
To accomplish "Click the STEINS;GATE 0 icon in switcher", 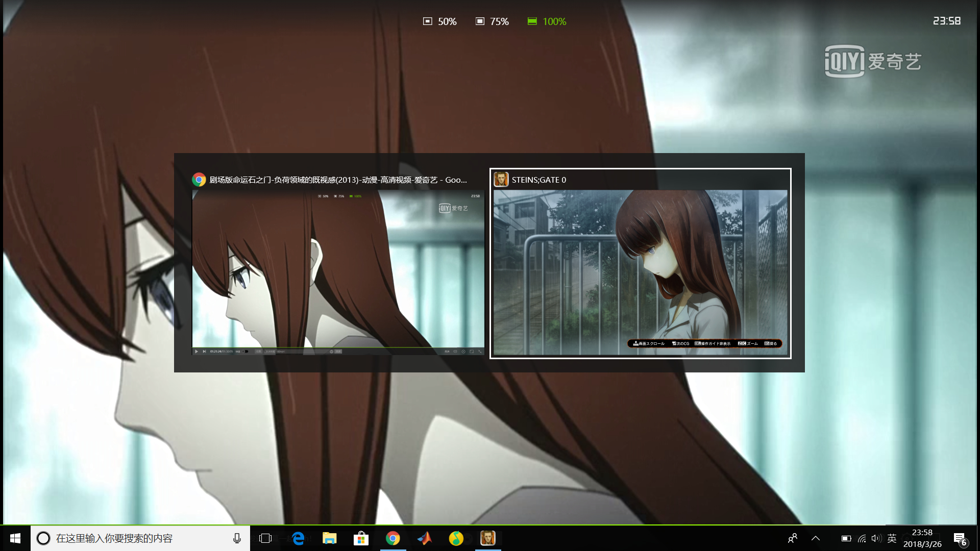I will [x=501, y=180].
